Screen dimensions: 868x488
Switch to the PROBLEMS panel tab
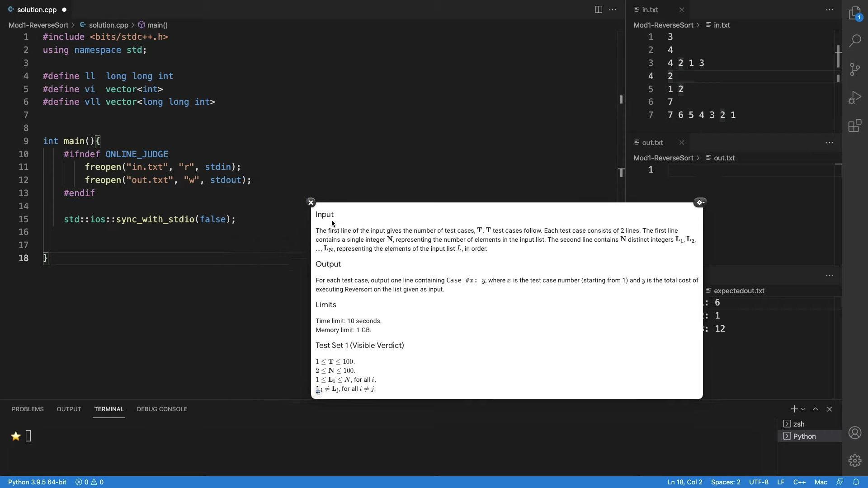28,409
